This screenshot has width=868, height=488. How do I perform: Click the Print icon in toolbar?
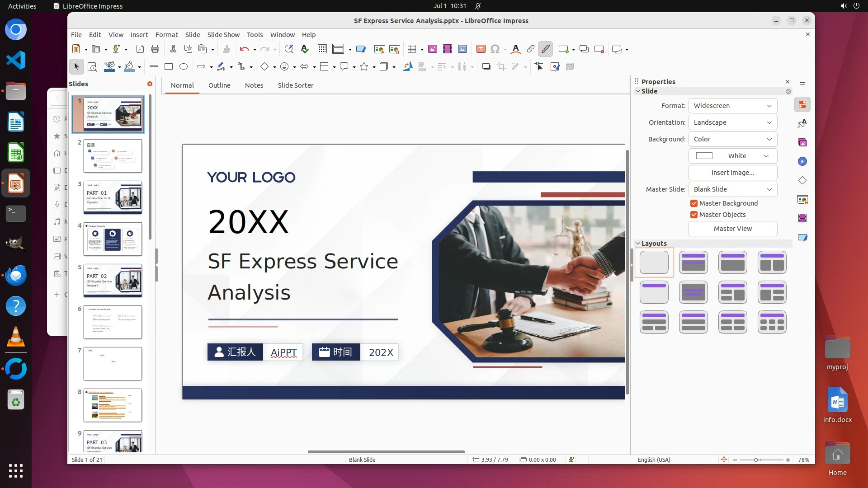(155, 49)
